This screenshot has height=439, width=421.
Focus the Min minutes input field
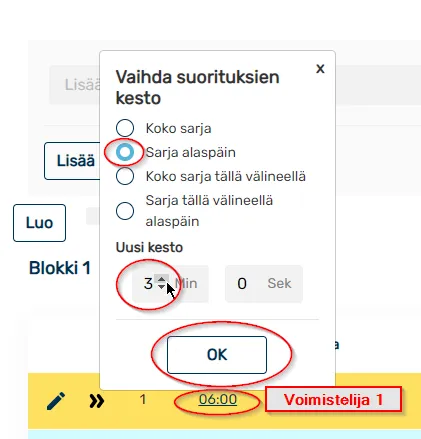pos(170,284)
